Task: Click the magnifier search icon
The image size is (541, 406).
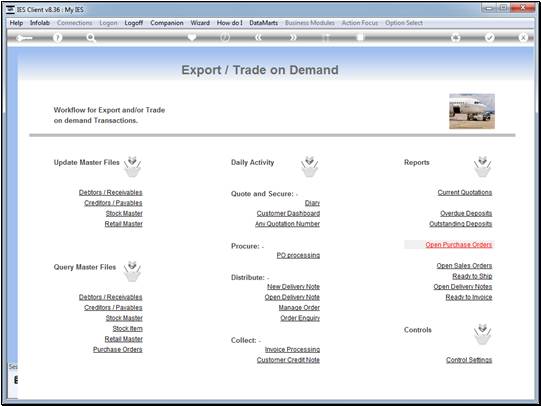Action: coord(91,38)
